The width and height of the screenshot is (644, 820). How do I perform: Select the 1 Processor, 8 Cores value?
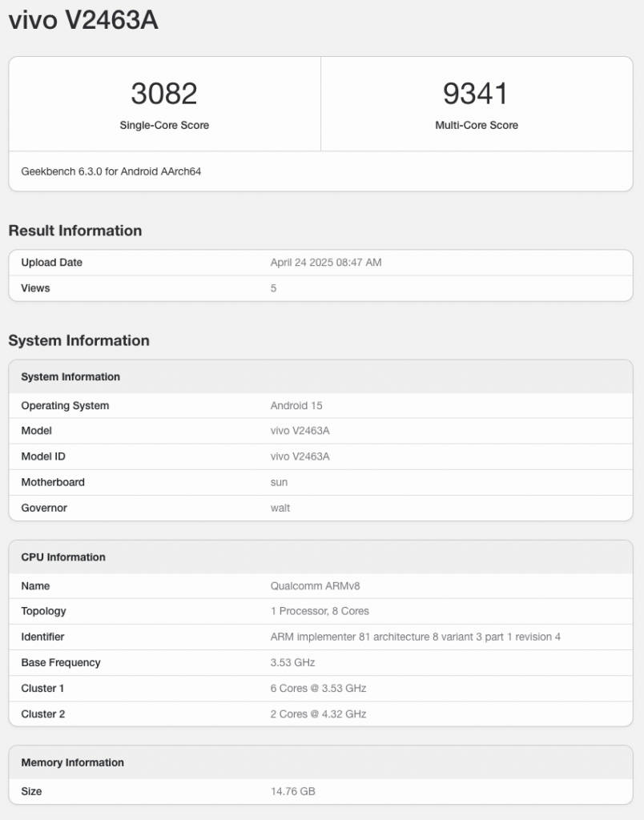click(320, 611)
